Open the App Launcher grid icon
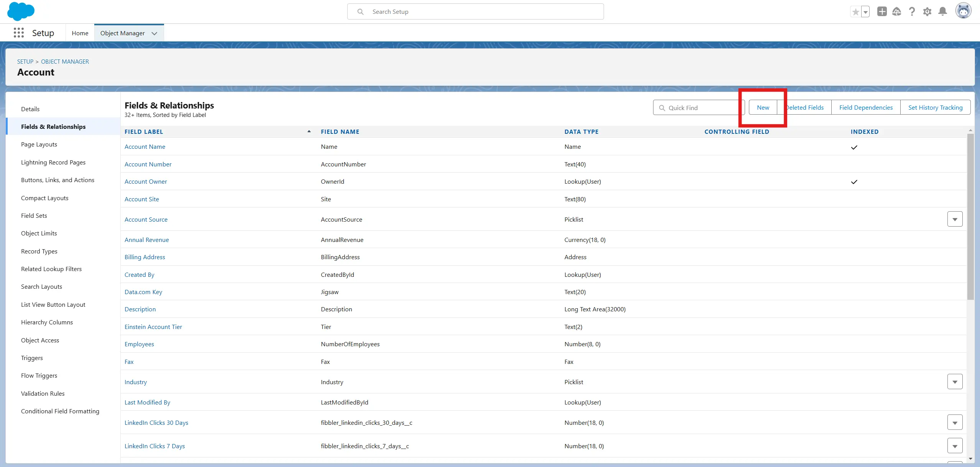 [18, 33]
